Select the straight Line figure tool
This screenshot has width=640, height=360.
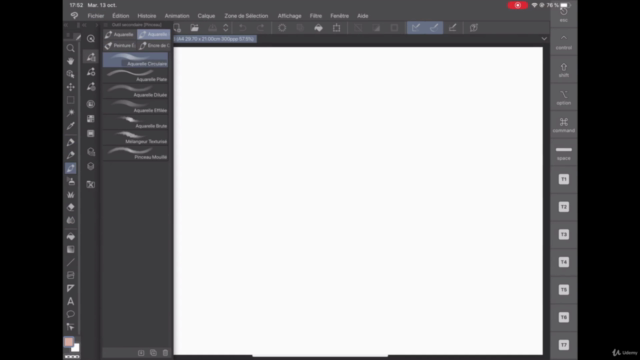[71, 262]
